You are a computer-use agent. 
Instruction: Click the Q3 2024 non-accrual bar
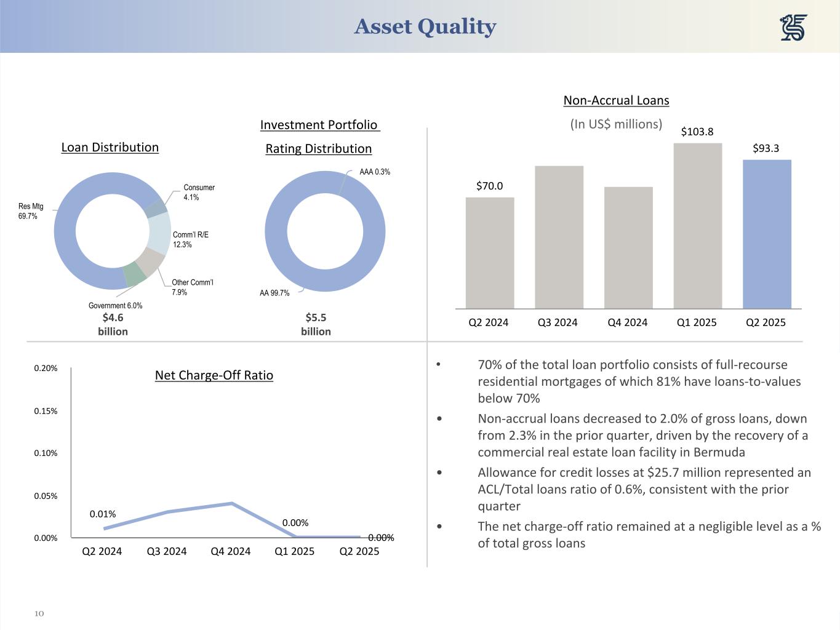[x=559, y=237]
